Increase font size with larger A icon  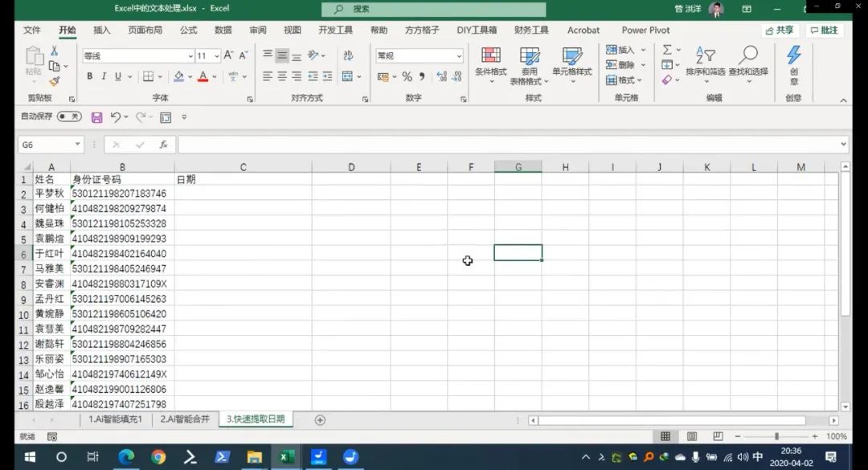coord(228,55)
